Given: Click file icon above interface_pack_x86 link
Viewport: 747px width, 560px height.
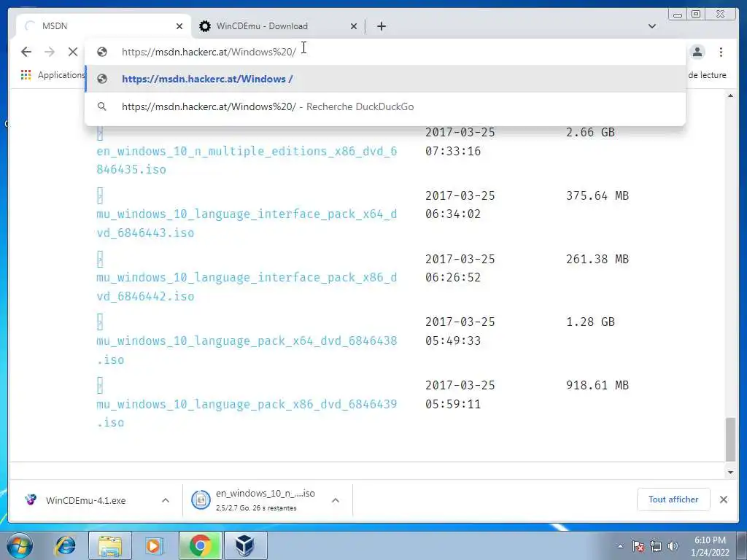Looking at the screenshot, I should point(99,259).
